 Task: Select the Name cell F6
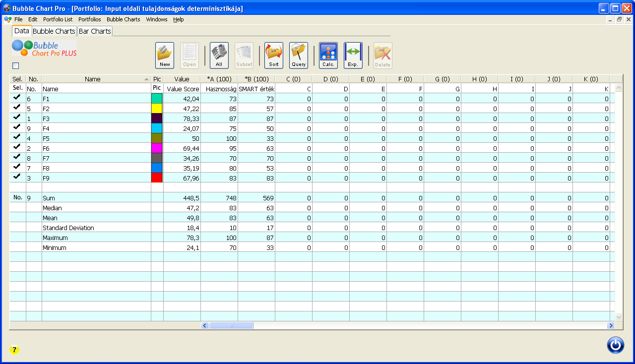click(96, 148)
